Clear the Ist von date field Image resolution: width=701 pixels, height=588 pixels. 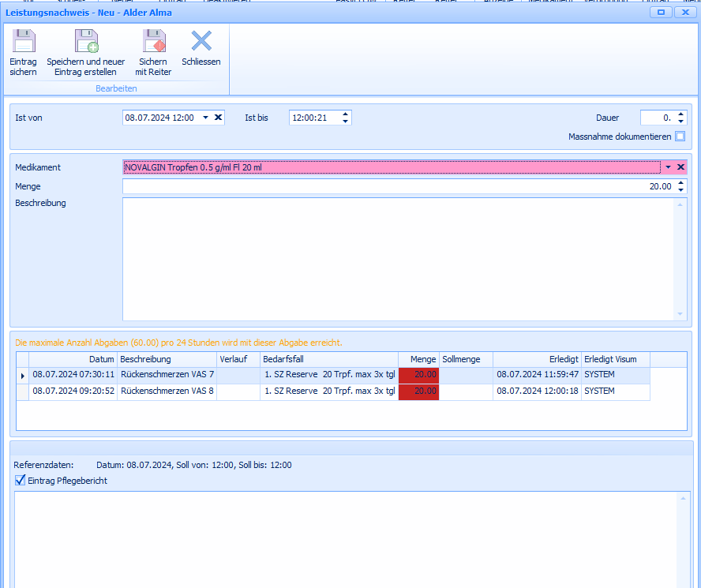coord(219,118)
